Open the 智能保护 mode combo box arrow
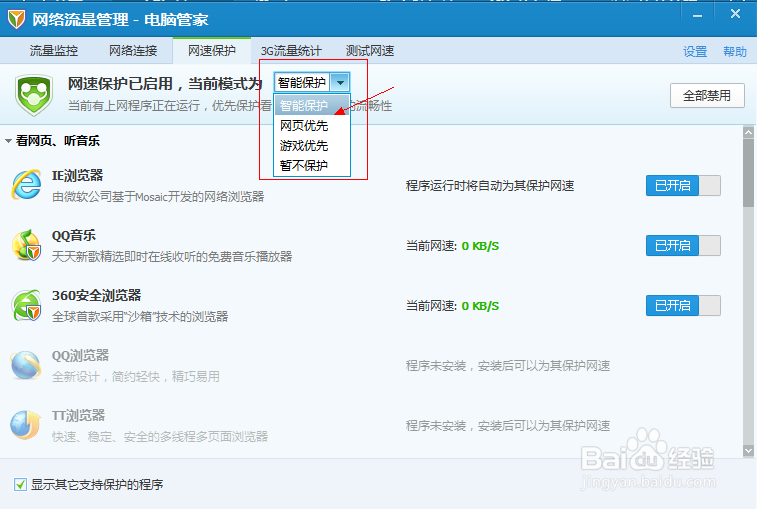 click(x=340, y=83)
